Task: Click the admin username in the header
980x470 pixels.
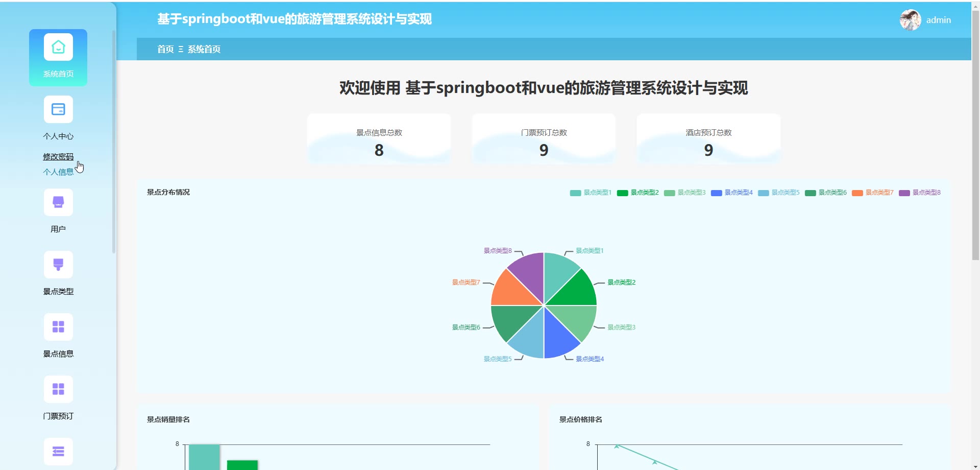Action: tap(939, 20)
